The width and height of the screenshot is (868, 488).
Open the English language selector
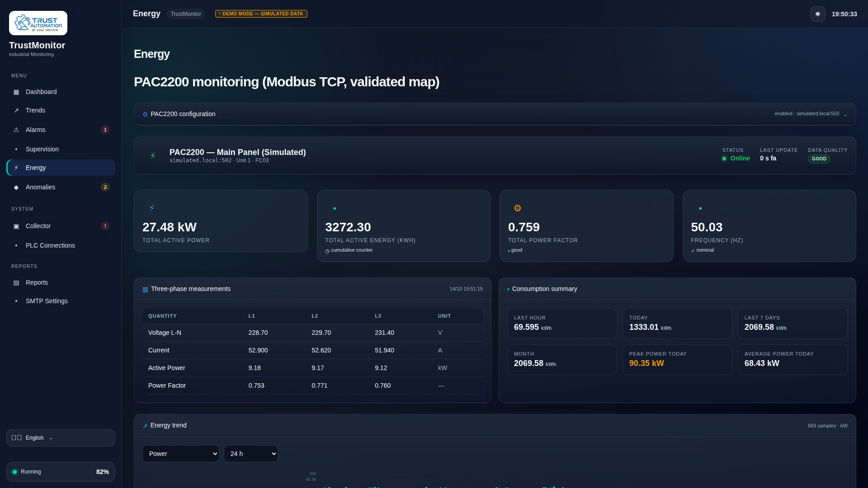click(61, 438)
